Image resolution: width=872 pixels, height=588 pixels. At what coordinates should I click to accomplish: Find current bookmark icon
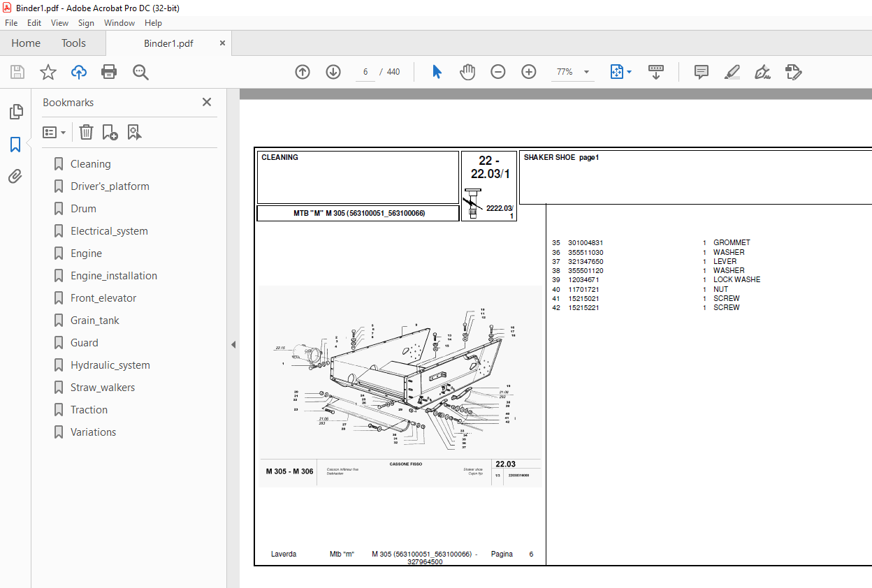pyautogui.click(x=135, y=132)
